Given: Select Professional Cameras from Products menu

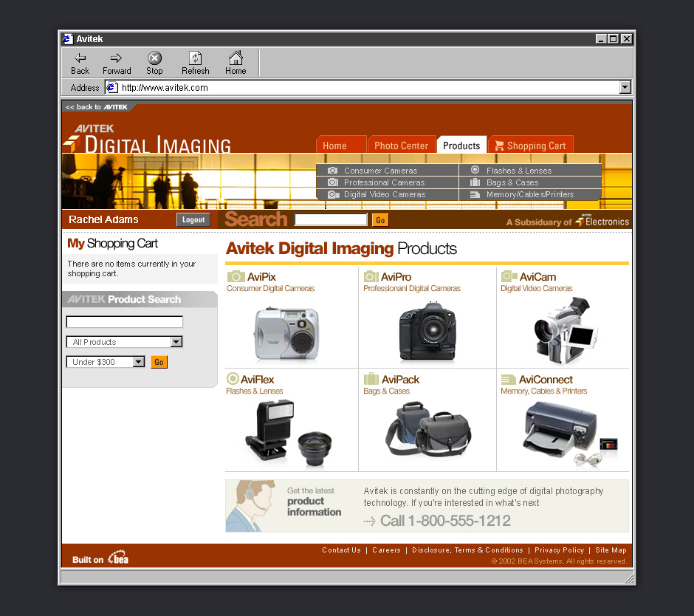Looking at the screenshot, I should click(x=384, y=182).
